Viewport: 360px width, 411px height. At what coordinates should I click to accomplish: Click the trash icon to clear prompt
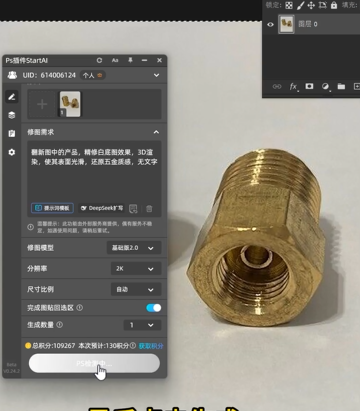149,209
